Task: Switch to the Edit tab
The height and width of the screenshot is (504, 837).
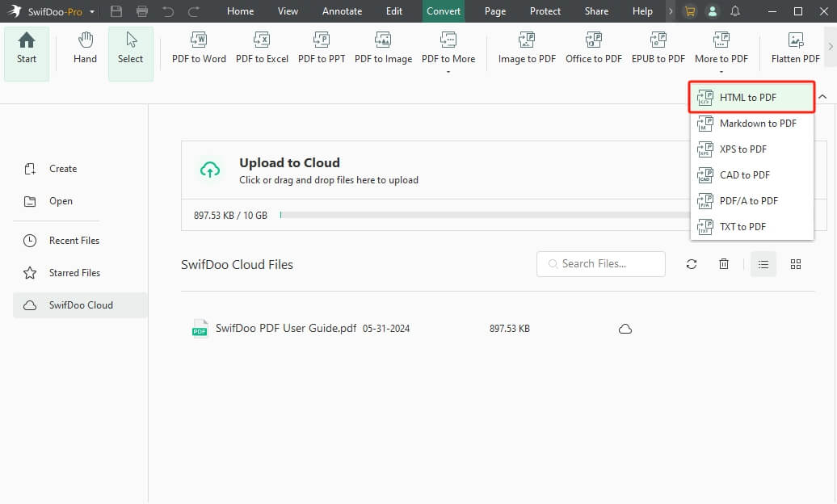Action: (394, 11)
